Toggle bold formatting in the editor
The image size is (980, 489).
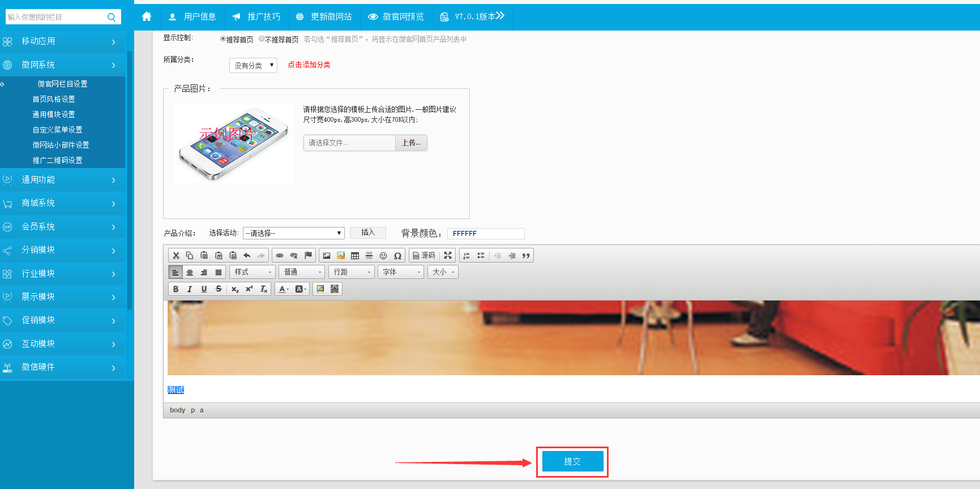pyautogui.click(x=176, y=289)
